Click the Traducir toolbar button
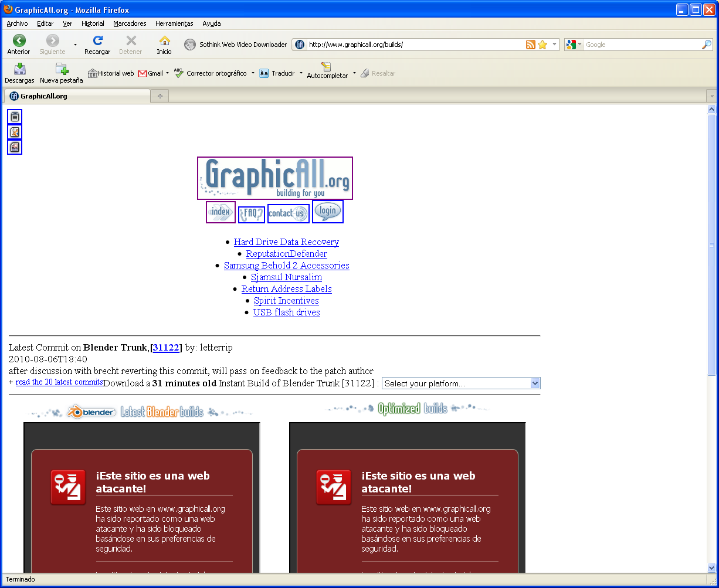 pos(277,73)
